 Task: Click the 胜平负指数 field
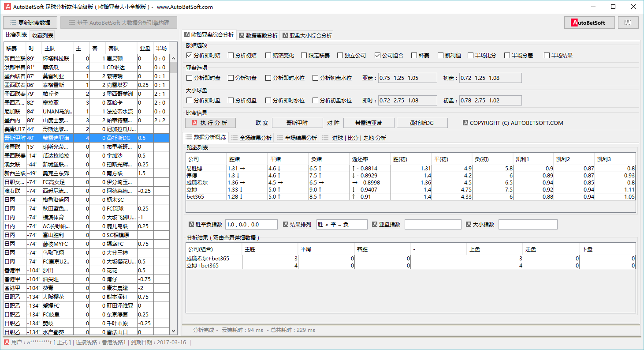point(251,224)
